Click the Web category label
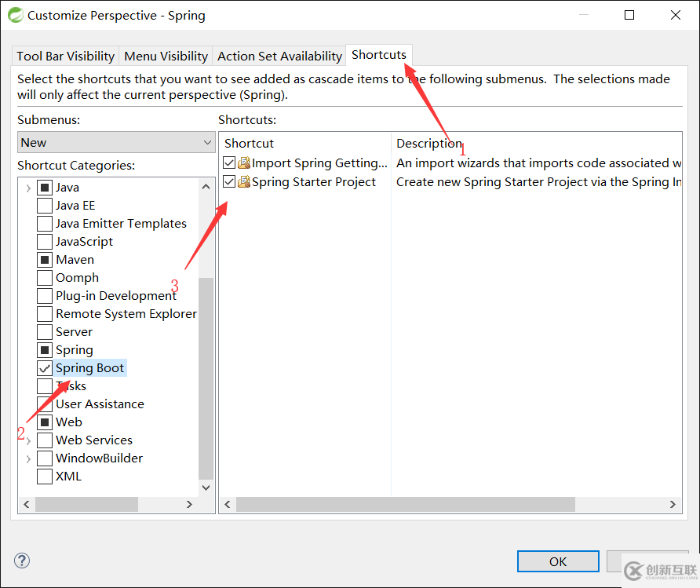 tap(69, 422)
